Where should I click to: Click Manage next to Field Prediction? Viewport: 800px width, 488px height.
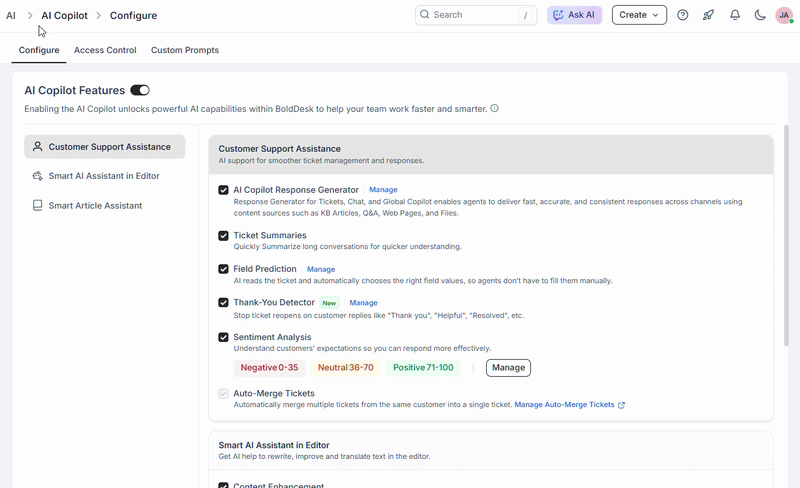321,269
